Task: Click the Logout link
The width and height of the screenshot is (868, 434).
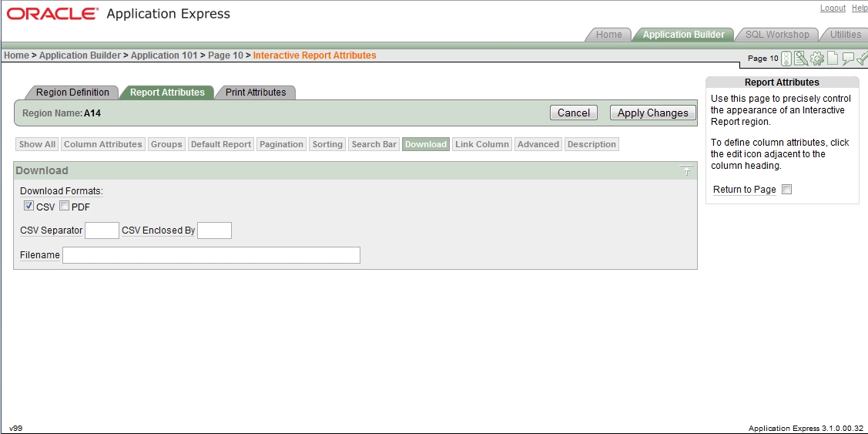Action: tap(833, 8)
